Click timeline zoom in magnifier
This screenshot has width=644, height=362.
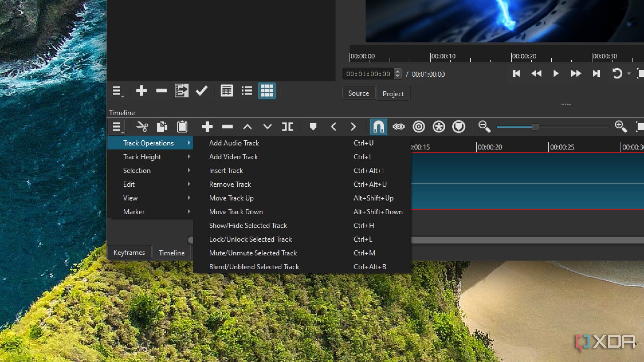pos(621,127)
